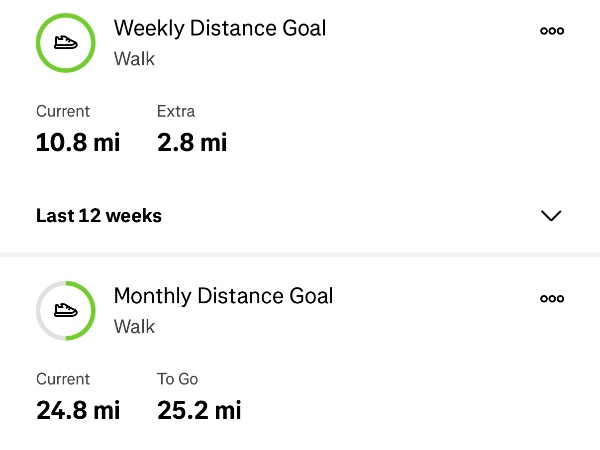The height and width of the screenshot is (450, 600).
Task: Tap the 24.8 mi monthly current value
Action: click(x=78, y=410)
